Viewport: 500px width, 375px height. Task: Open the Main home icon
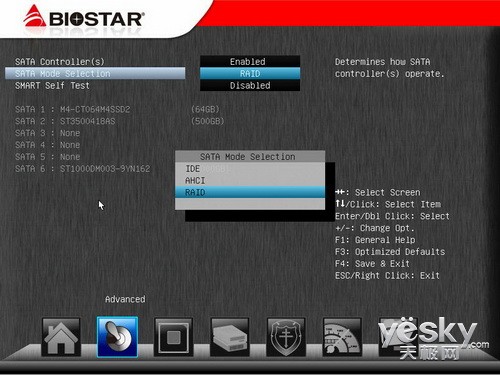[x=61, y=337]
